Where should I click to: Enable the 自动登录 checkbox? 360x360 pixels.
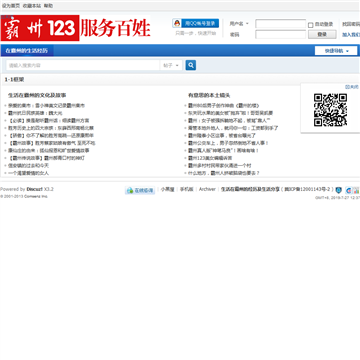click(x=310, y=25)
